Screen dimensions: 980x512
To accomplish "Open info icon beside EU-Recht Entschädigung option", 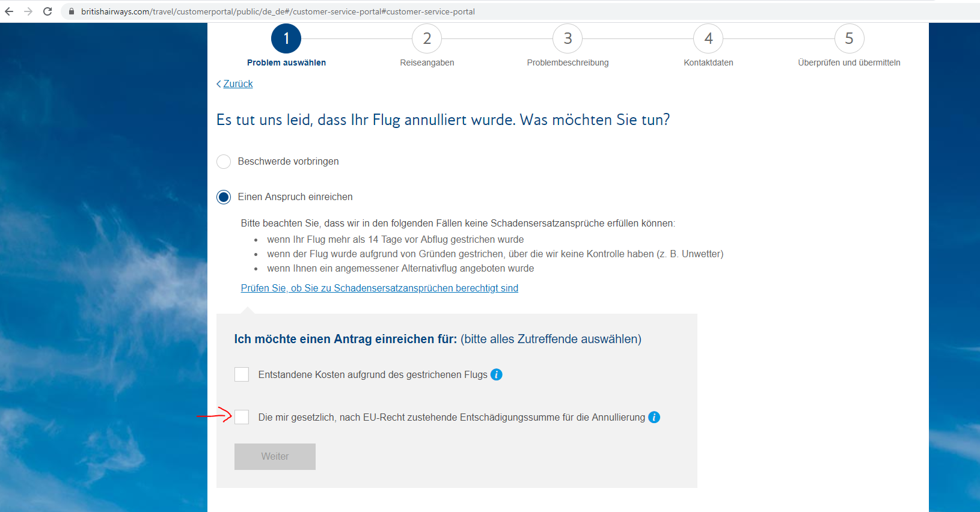I will (x=654, y=417).
